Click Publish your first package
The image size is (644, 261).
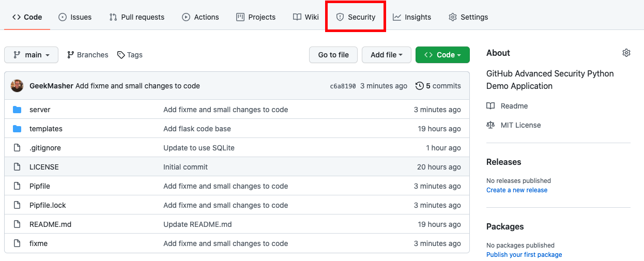coord(524,255)
